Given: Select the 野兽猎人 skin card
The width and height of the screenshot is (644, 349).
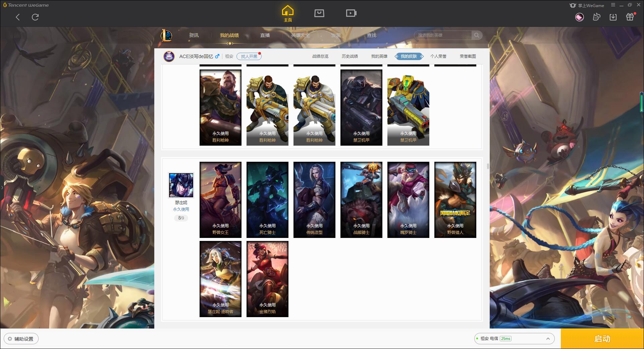Looking at the screenshot, I should click(x=455, y=200).
